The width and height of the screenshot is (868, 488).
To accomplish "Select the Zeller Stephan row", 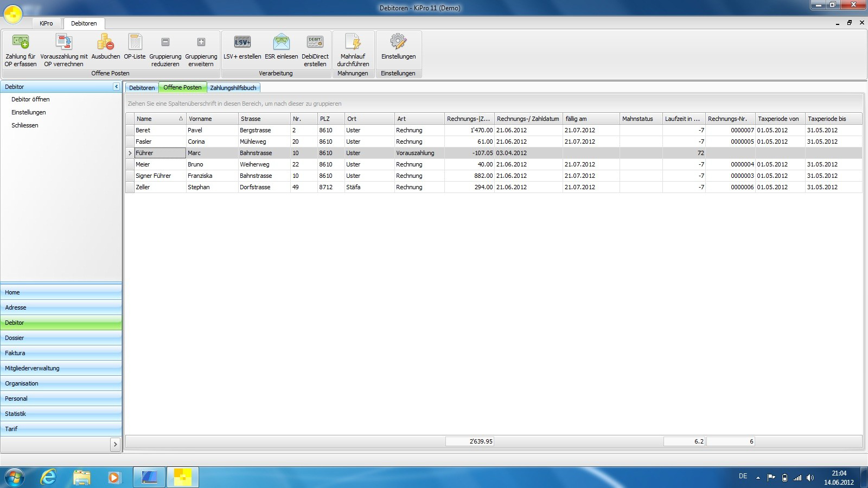I will pyautogui.click(x=217, y=187).
